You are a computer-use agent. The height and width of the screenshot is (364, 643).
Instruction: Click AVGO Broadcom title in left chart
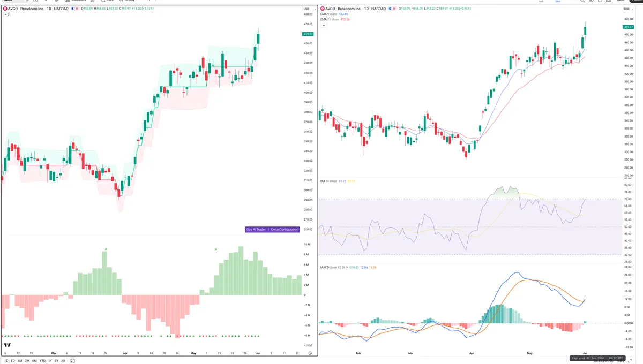point(38,9)
